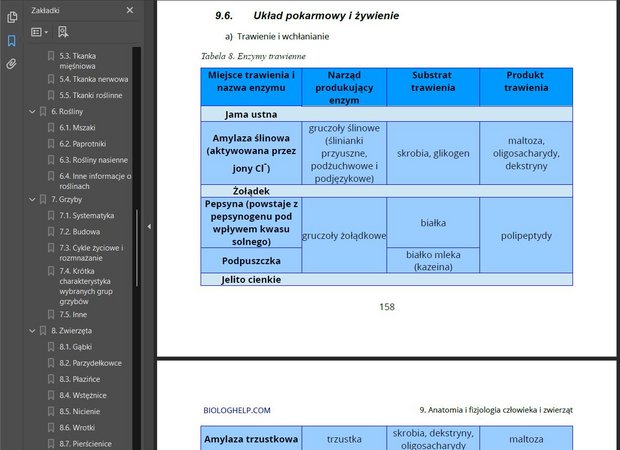The image size is (620, 450).
Task: Open bookmark 6.1. Mszaki
Action: 77,128
